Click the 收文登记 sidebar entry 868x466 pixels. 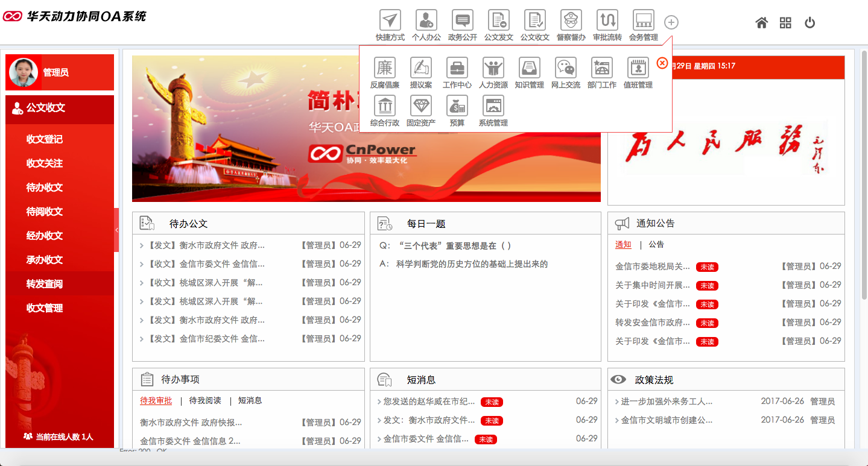pyautogui.click(x=60, y=139)
